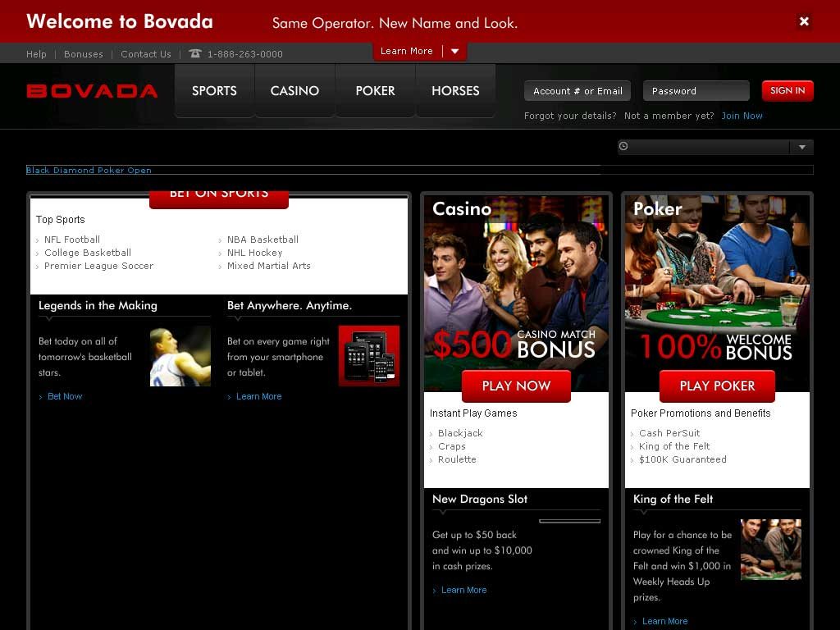840x630 pixels.
Task: Open the Sports tab
Action: click(214, 90)
